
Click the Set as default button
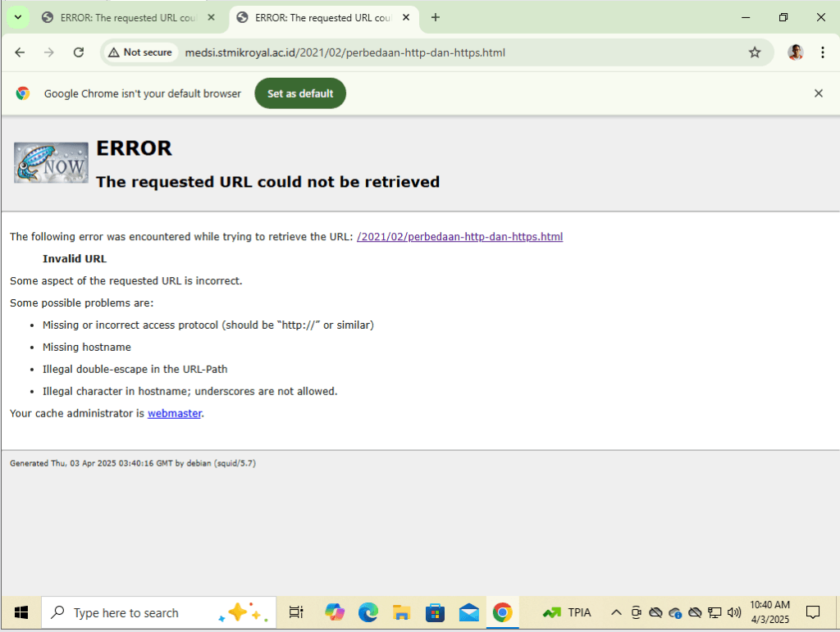[300, 93]
